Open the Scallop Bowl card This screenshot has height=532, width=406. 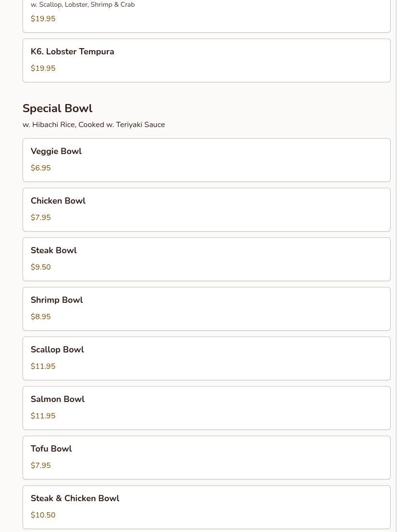pyautogui.click(x=206, y=358)
